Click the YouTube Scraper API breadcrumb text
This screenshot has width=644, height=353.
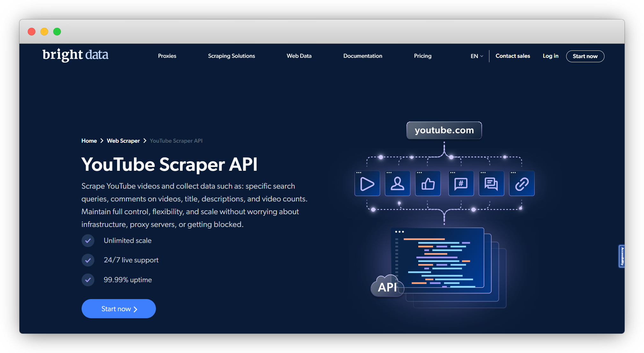(176, 141)
